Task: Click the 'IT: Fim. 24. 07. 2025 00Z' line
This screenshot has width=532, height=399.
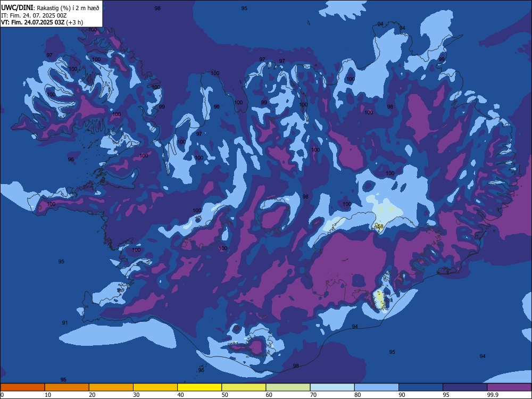Action: pos(34,15)
